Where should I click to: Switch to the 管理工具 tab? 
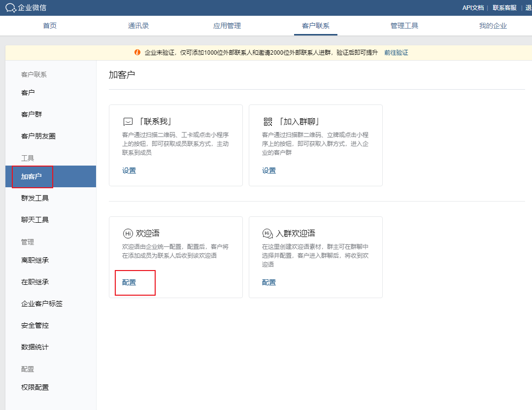404,26
